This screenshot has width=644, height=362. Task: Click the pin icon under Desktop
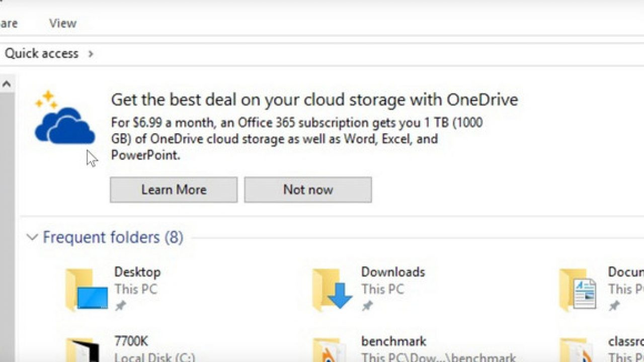[120, 306]
